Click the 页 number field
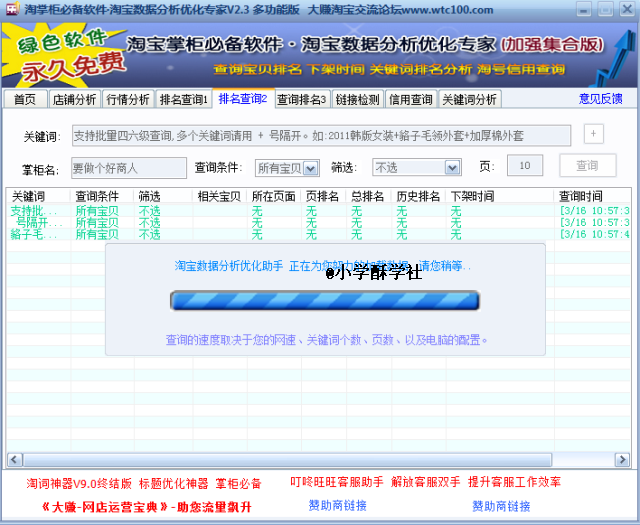 [525, 166]
